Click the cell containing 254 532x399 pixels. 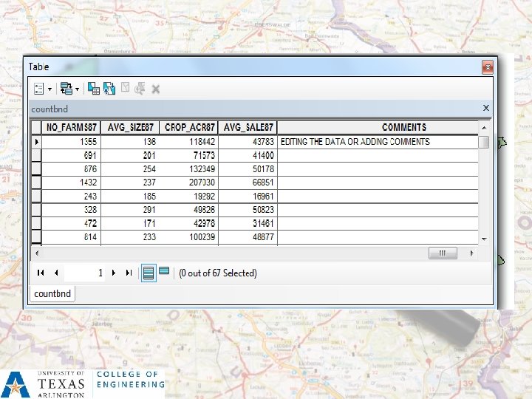coord(130,169)
